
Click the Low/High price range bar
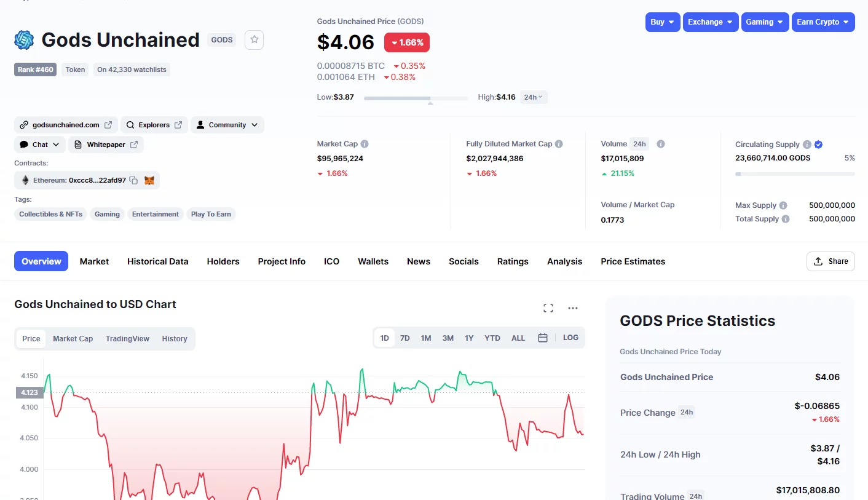pyautogui.click(x=416, y=98)
